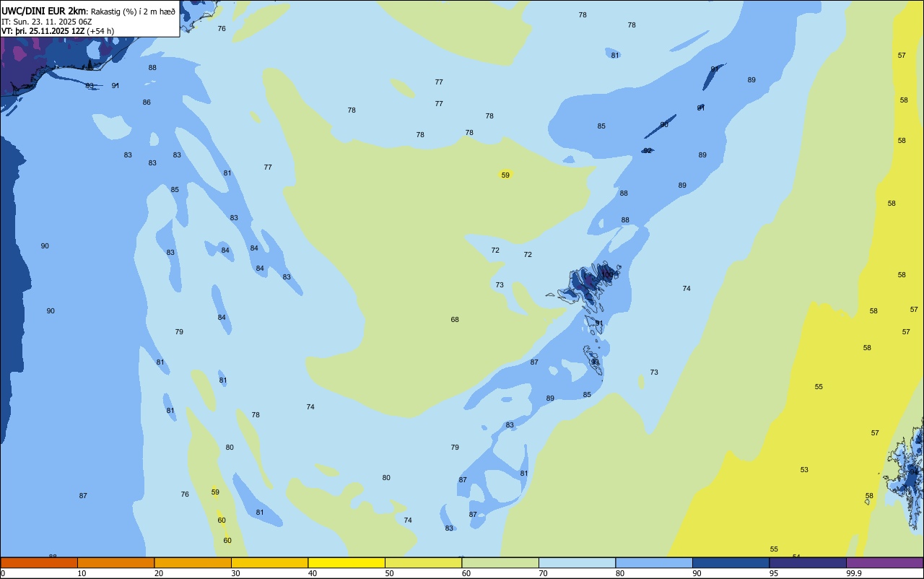Click the "IT: Sun. 23. 11. 2025 06Z" line

tap(47, 21)
